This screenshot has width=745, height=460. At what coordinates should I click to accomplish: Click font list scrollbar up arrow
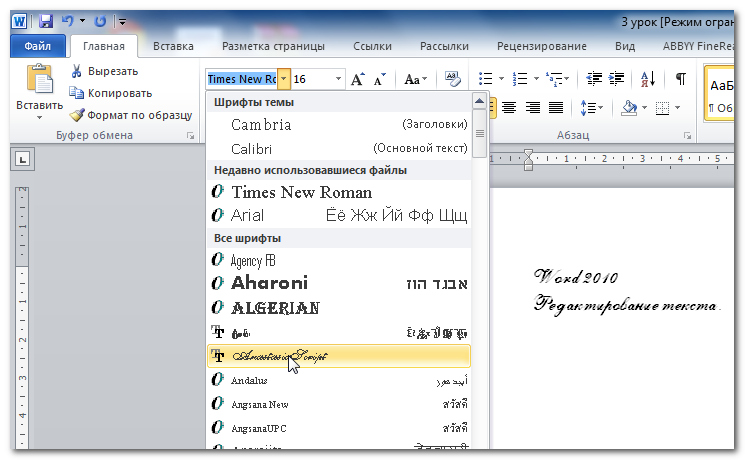(x=479, y=101)
